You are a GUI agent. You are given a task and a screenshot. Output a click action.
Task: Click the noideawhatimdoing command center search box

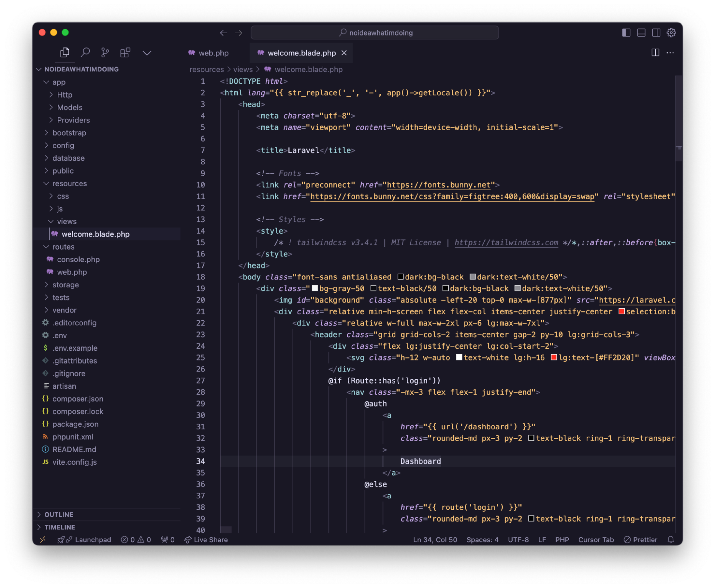(x=374, y=33)
